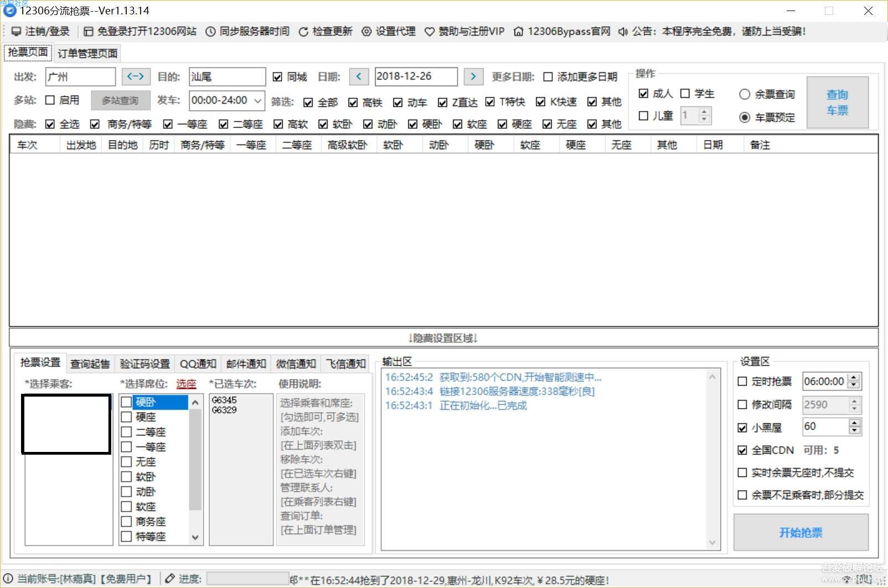Toggle 小黑屋 checkbox
Screen dimensions: 888x588
click(x=742, y=428)
